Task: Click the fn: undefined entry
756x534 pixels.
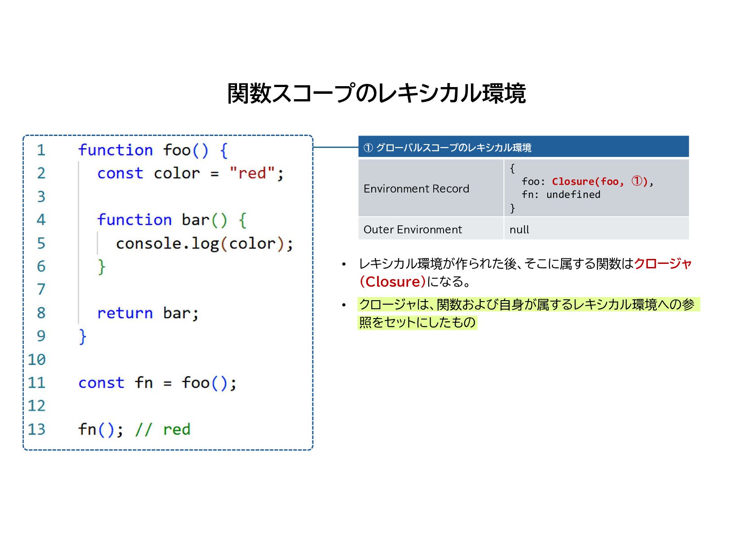Action: [561, 195]
